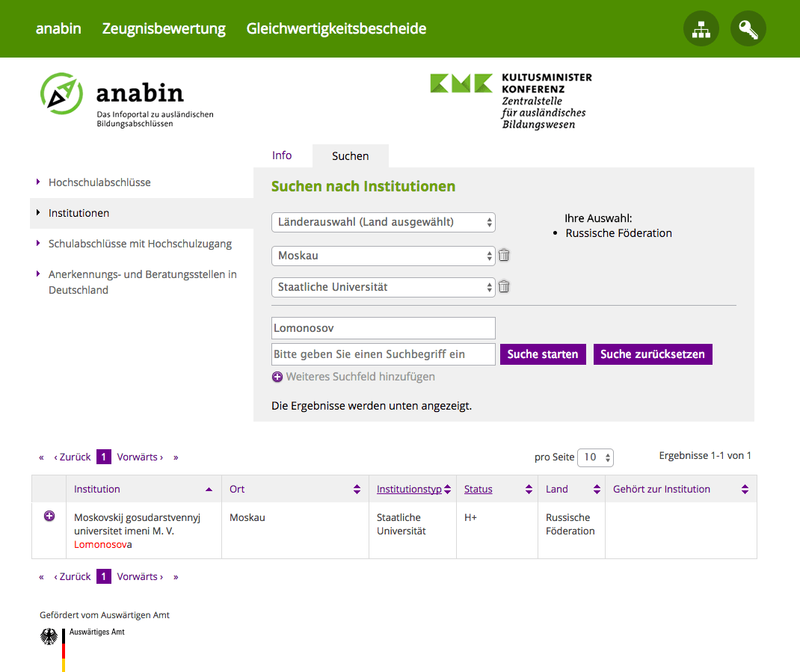Image resolution: width=800 pixels, height=672 pixels.
Task: Click the sitemap icon in the header
Action: (x=701, y=29)
